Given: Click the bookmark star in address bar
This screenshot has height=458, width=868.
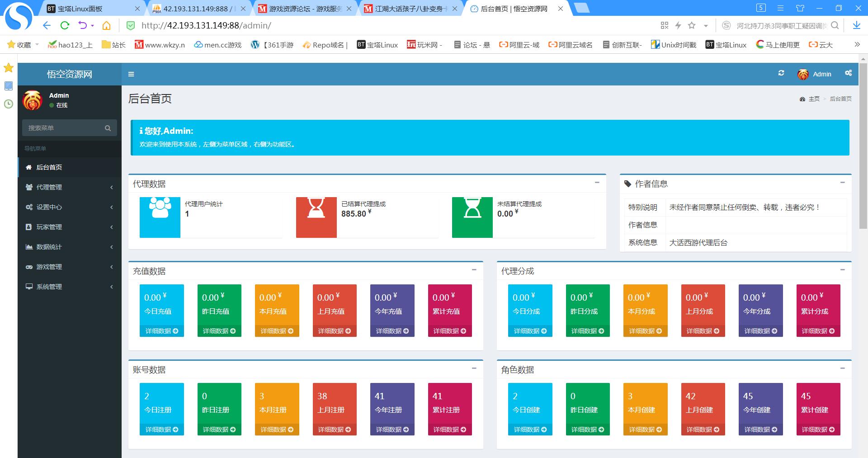Looking at the screenshot, I should [x=691, y=26].
